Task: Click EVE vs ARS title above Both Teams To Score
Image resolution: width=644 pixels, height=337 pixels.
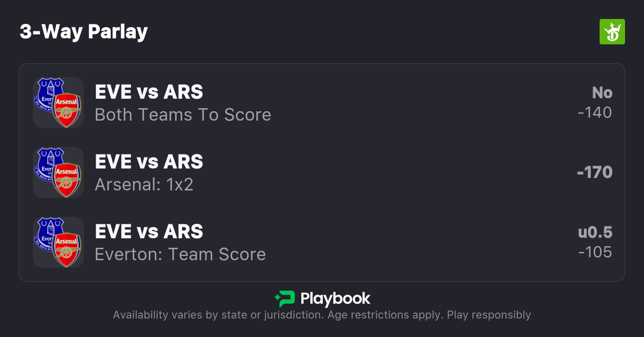Action: [x=149, y=92]
